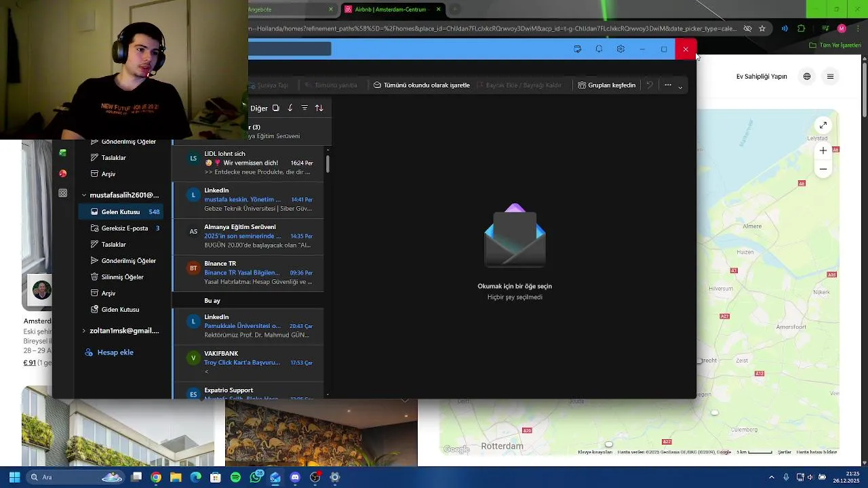868x488 pixels.
Task: Open Airbnb language globe icon
Action: click(807, 77)
